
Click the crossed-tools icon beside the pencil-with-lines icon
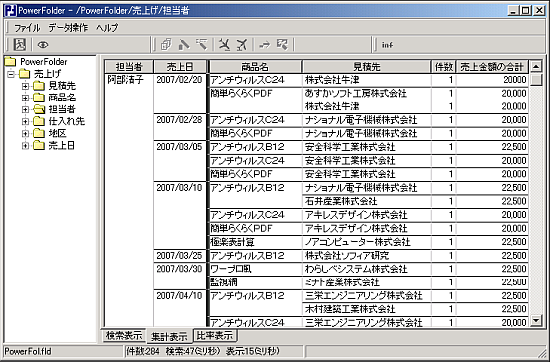224,45
